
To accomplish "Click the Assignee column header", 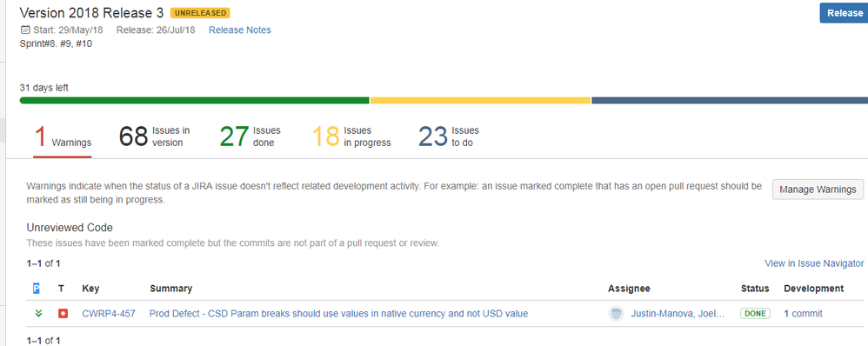I will coord(629,289).
